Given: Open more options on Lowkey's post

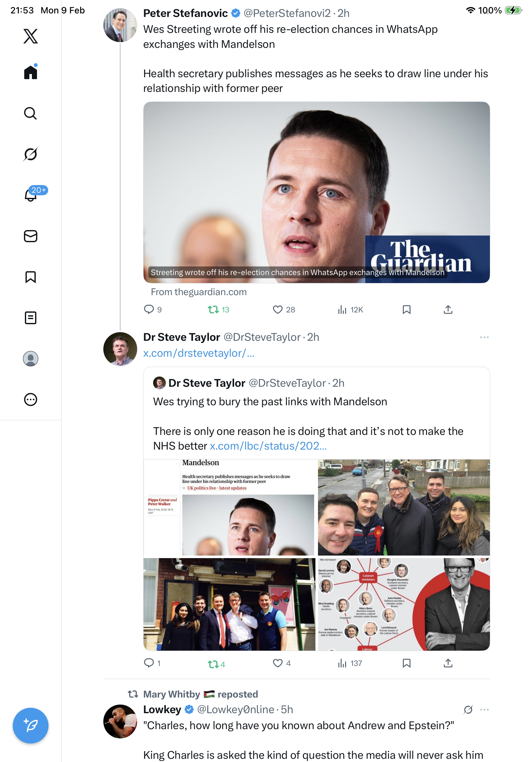Looking at the screenshot, I should (484, 710).
